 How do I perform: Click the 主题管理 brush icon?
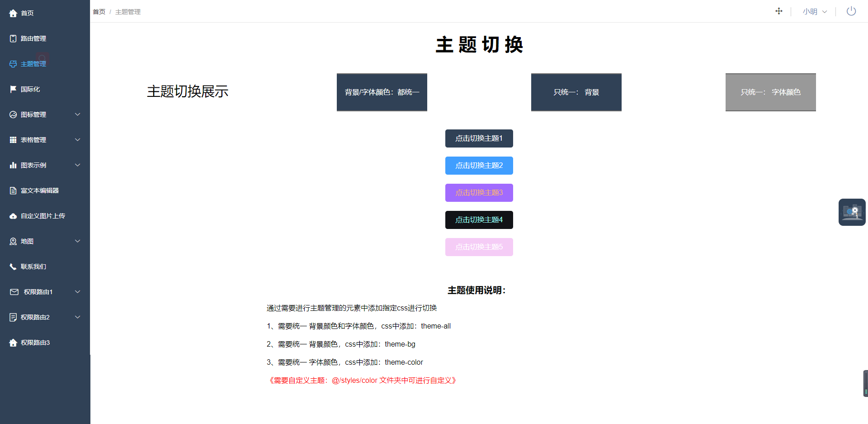(x=13, y=64)
